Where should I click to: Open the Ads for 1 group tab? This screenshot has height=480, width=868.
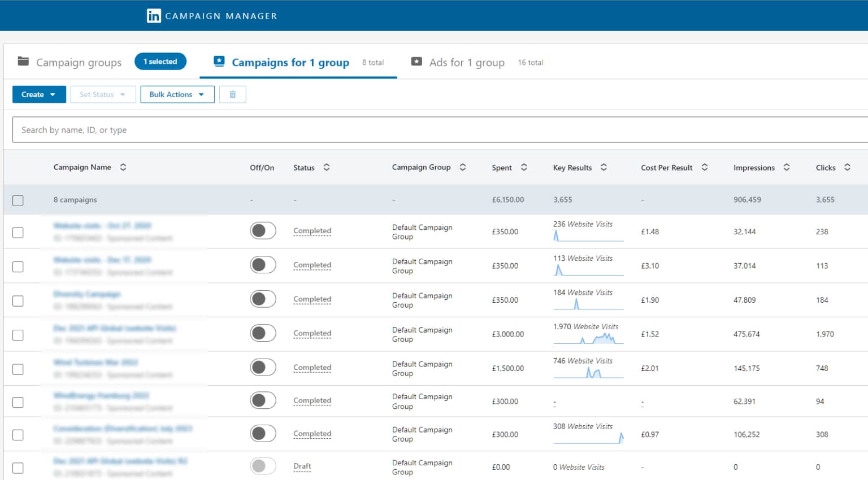(x=466, y=63)
